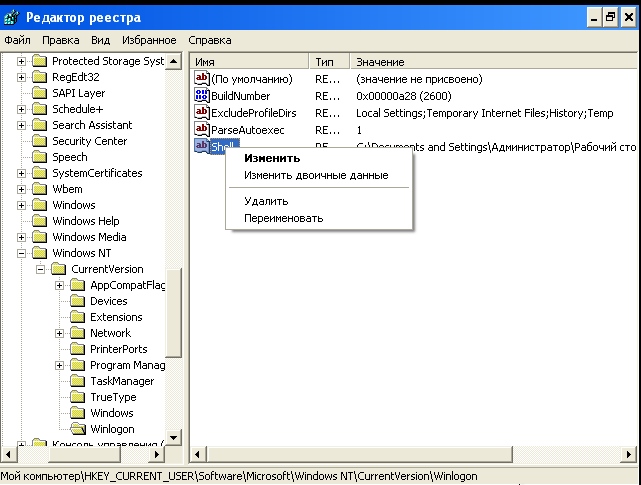Screen dimensions: 641x485
Task: Select the BuildNumber value name
Action: point(240,96)
